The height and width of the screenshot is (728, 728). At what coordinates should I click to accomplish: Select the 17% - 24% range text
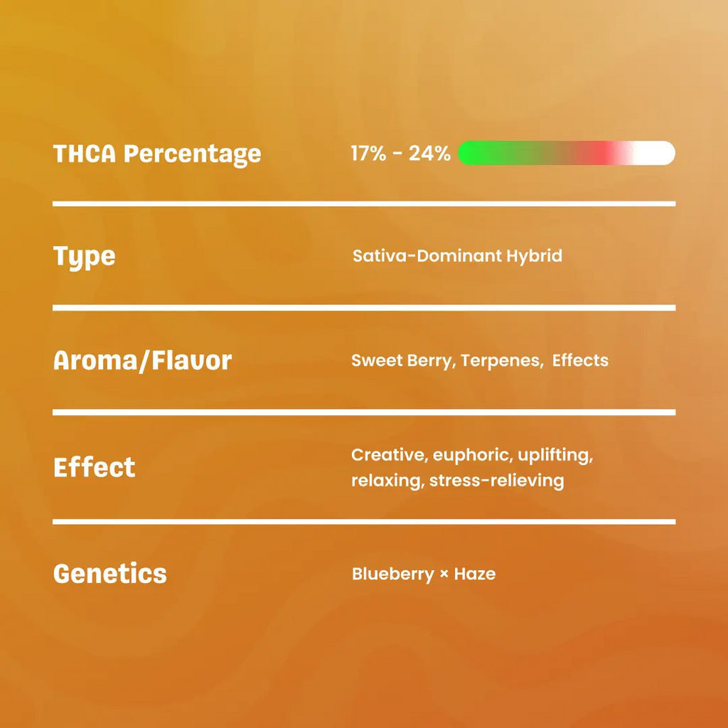(400, 154)
